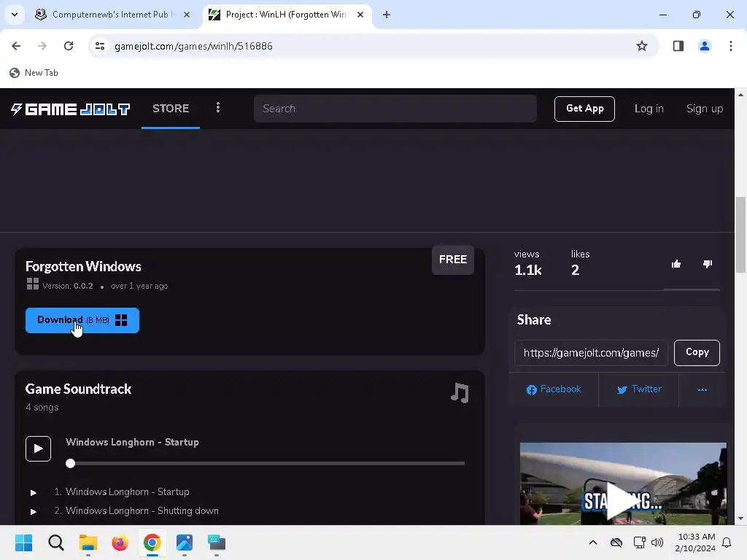Switch to the Computernewb's Internet Pub tab
The height and width of the screenshot is (560, 747).
coord(112,15)
